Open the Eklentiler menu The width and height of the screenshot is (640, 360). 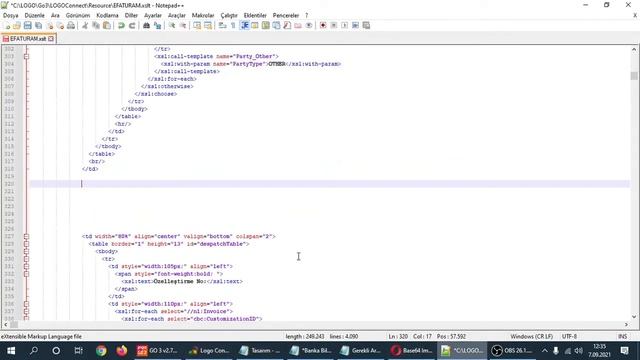(x=255, y=16)
